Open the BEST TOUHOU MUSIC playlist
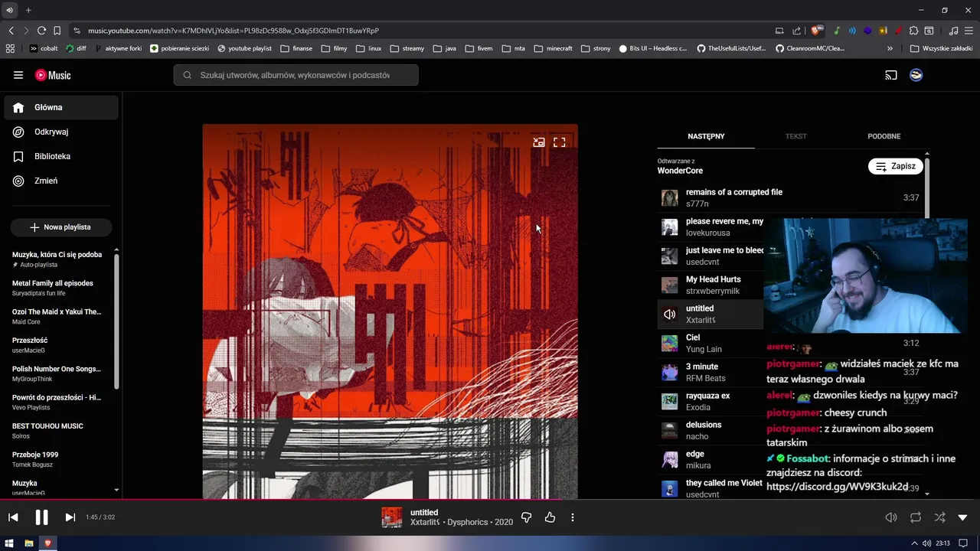The width and height of the screenshot is (980, 551). click(57, 431)
